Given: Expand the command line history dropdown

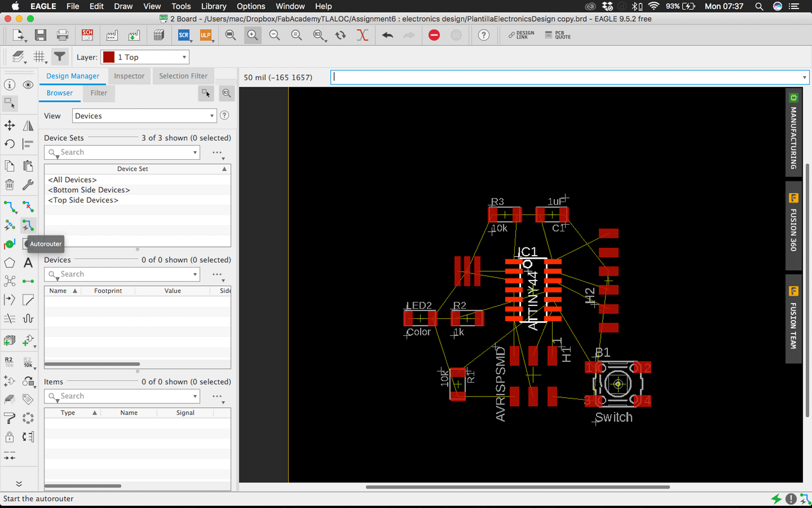Looking at the screenshot, I should [804, 77].
